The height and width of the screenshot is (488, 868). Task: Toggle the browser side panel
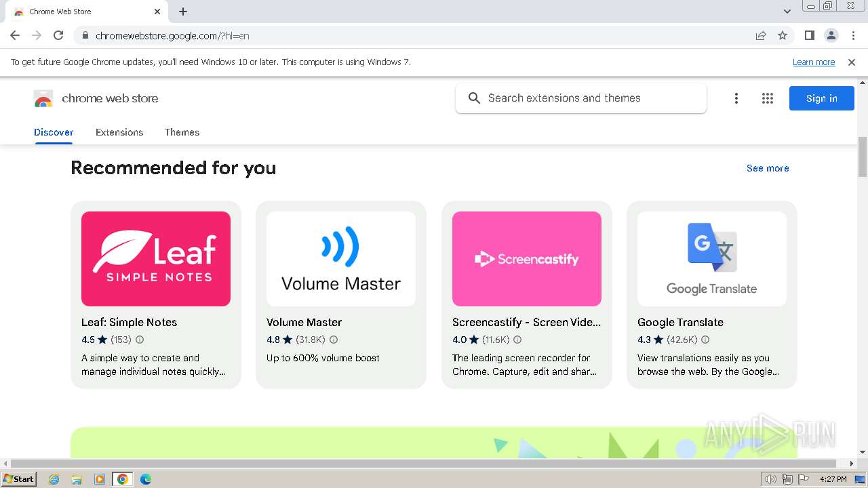click(809, 35)
